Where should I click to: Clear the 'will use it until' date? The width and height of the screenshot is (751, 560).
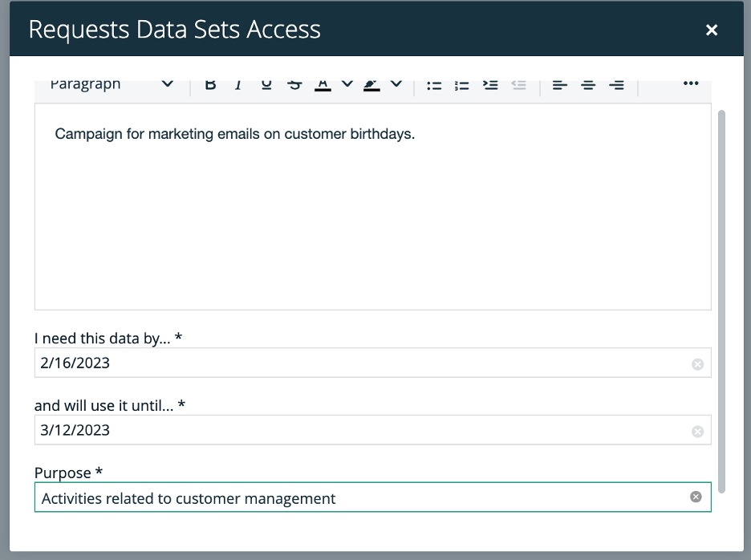pos(697,432)
